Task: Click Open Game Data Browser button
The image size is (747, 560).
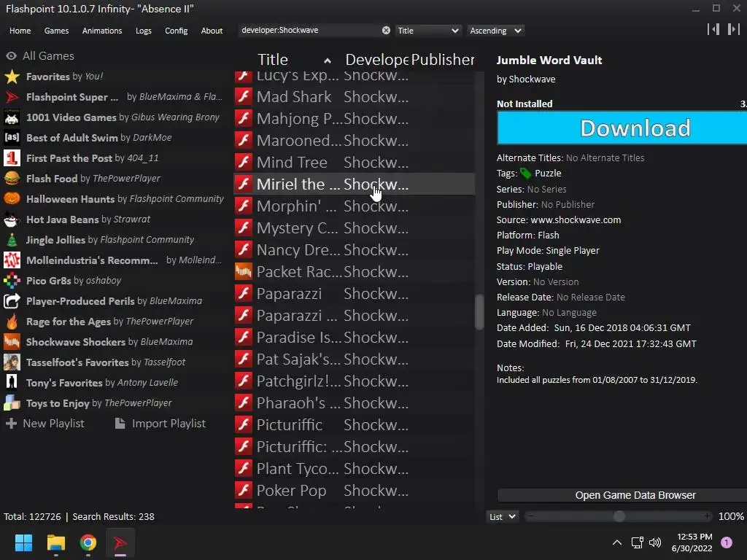Action: coord(622,495)
